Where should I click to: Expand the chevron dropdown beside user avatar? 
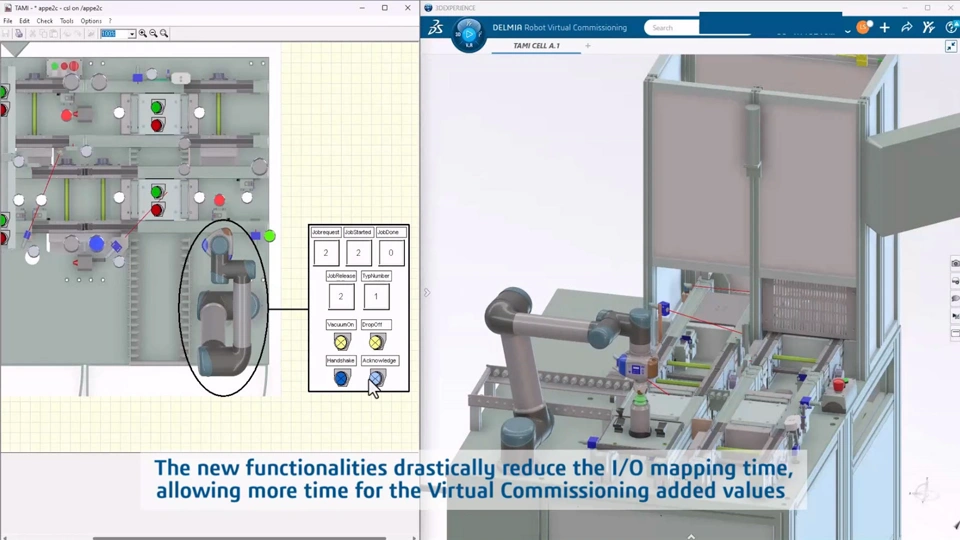coord(847,31)
